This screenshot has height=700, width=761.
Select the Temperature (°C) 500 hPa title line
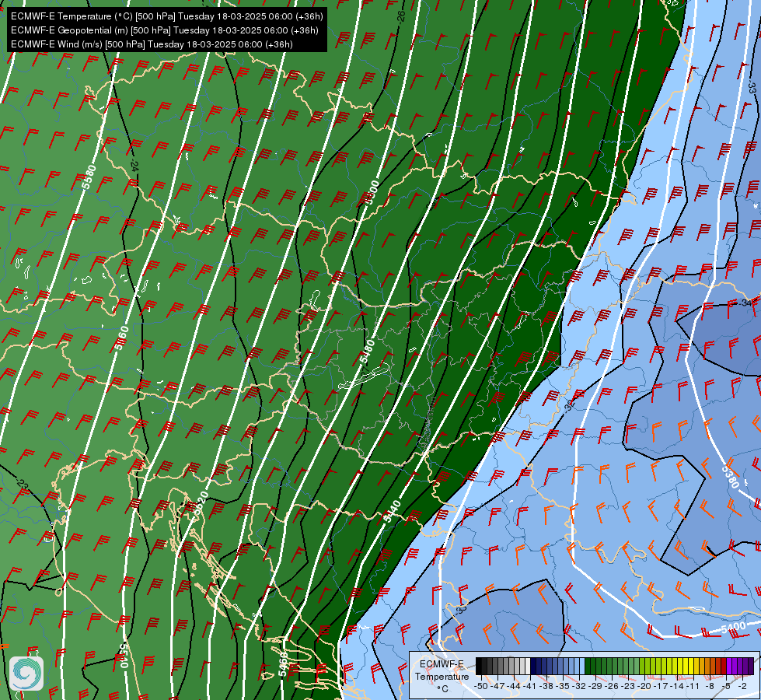167,16
